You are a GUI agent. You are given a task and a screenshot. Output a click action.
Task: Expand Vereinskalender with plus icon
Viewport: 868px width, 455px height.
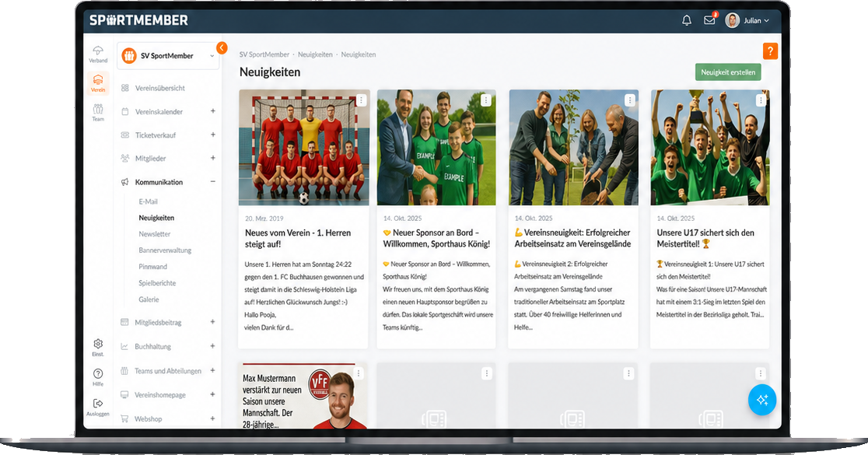pos(212,111)
